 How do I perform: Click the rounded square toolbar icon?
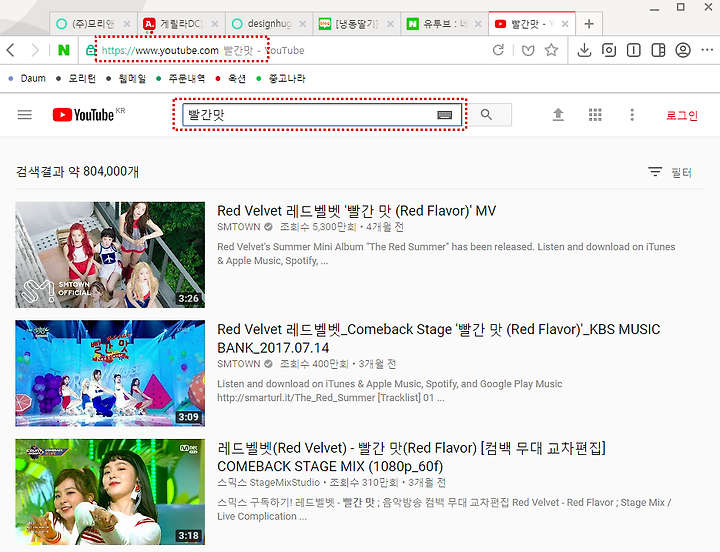point(634,50)
